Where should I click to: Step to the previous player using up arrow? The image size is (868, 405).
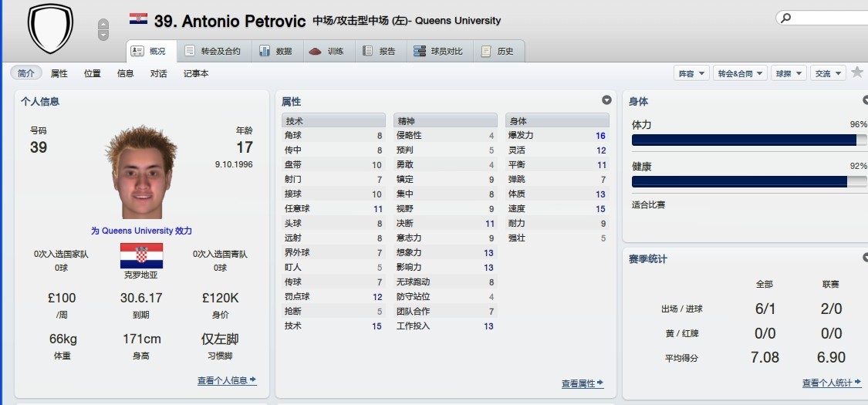[103, 25]
